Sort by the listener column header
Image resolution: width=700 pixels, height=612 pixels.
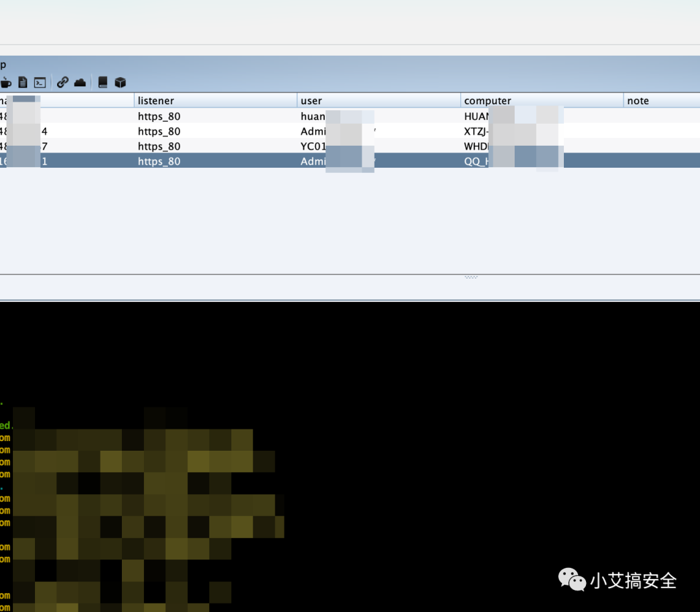pos(216,101)
